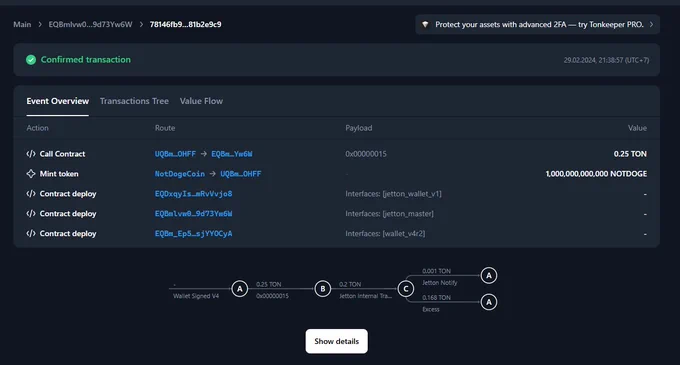Screen dimensions: 680x365
Task: Click code icon in jetton_wallet_v1 Contract deploy row
Action: 31,194
